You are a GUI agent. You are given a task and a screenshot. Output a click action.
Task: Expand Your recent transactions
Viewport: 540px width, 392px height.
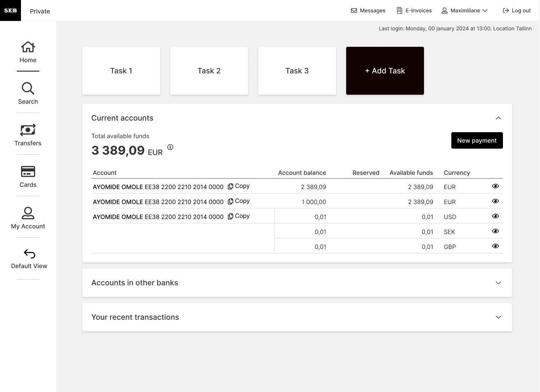(498, 317)
